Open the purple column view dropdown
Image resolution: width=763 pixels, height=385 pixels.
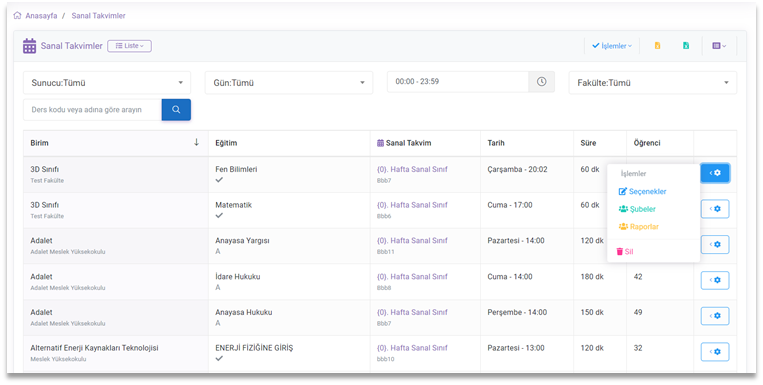719,46
